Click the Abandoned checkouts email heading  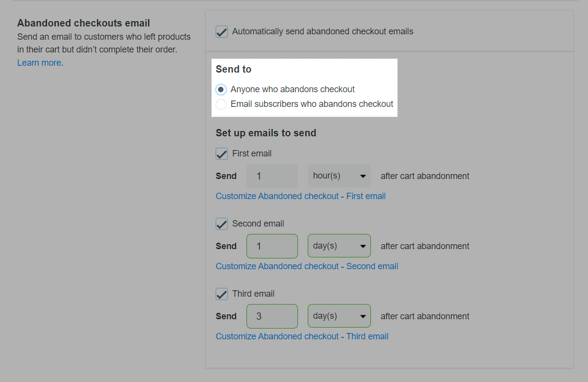point(83,23)
